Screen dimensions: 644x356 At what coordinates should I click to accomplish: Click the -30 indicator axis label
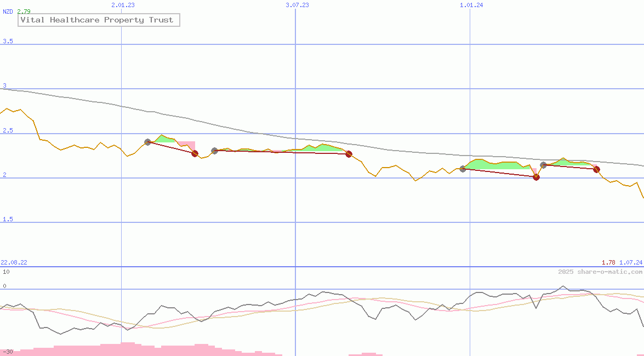click(7, 352)
